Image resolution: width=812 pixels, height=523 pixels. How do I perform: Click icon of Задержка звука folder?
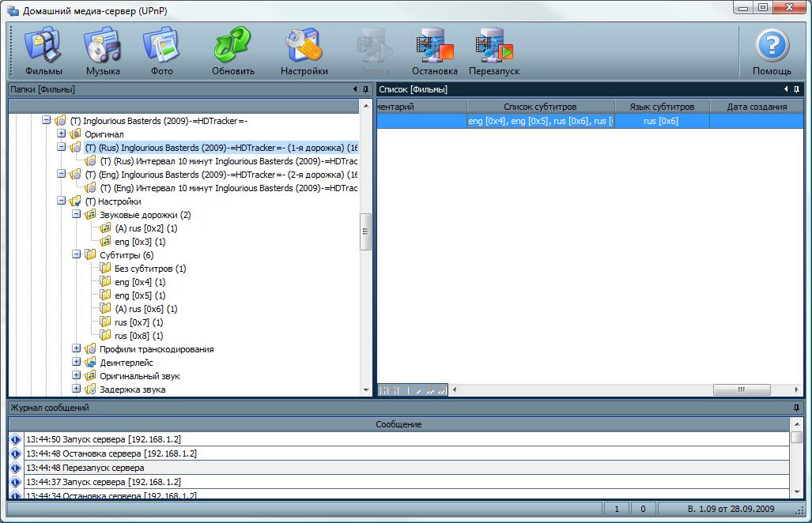[90, 389]
